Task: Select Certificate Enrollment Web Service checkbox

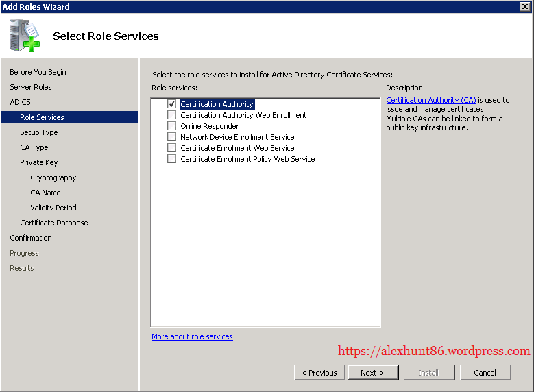Action: 172,148
